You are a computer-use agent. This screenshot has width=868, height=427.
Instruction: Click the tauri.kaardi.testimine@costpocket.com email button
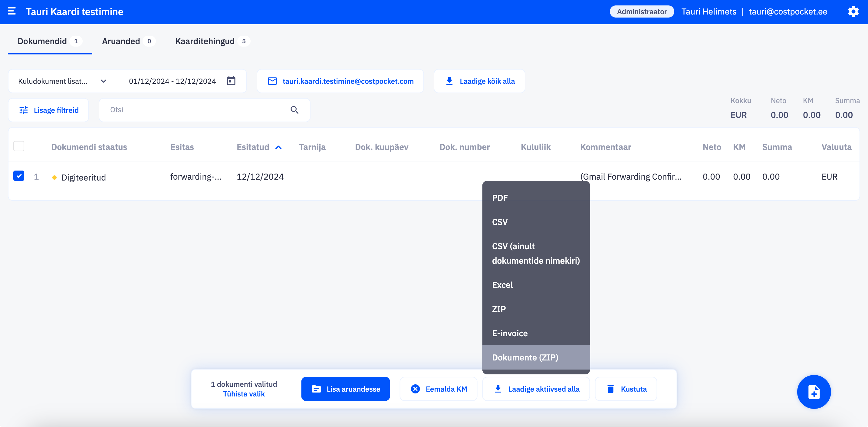pyautogui.click(x=340, y=81)
